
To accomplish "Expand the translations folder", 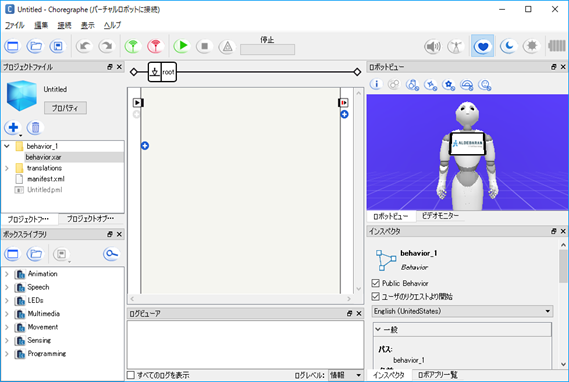I will [x=7, y=168].
